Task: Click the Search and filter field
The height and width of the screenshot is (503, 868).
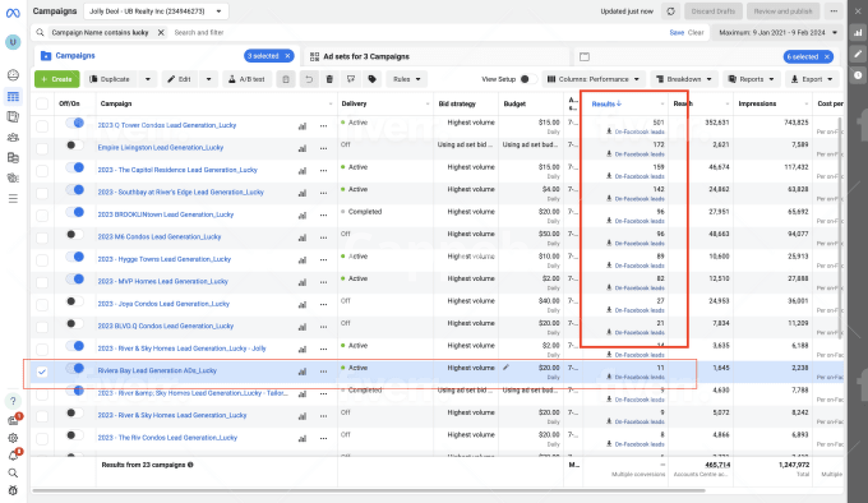Action: (x=199, y=33)
